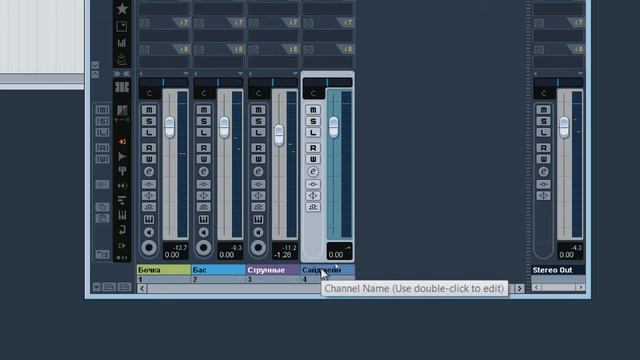Open edit channel settings for Сайдчейн

point(313,172)
